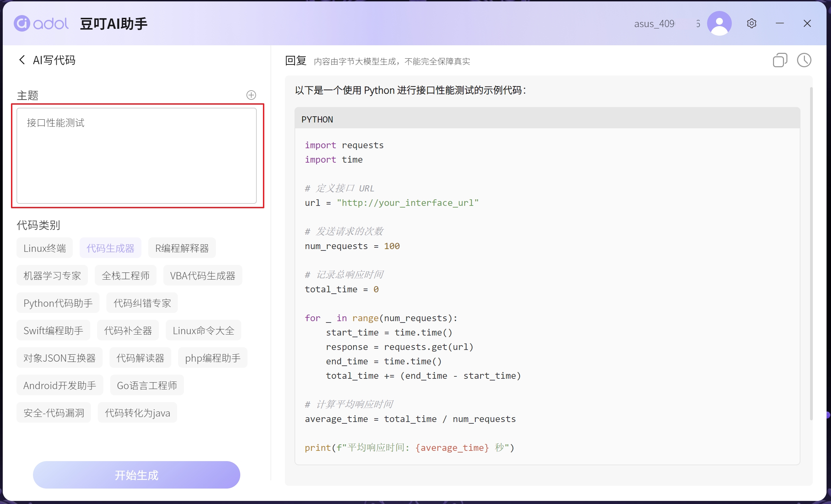Choose the php编程助手 tag
This screenshot has height=504, width=831.
pyautogui.click(x=213, y=358)
